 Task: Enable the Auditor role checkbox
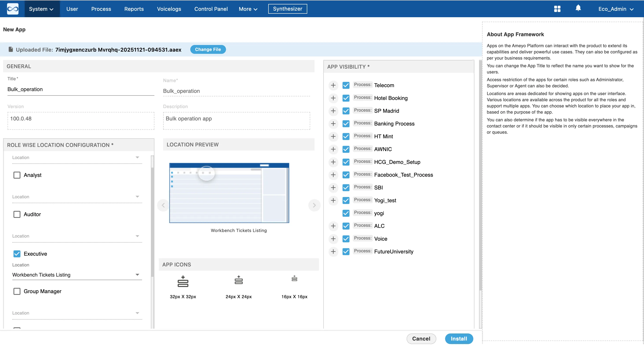[x=17, y=214]
